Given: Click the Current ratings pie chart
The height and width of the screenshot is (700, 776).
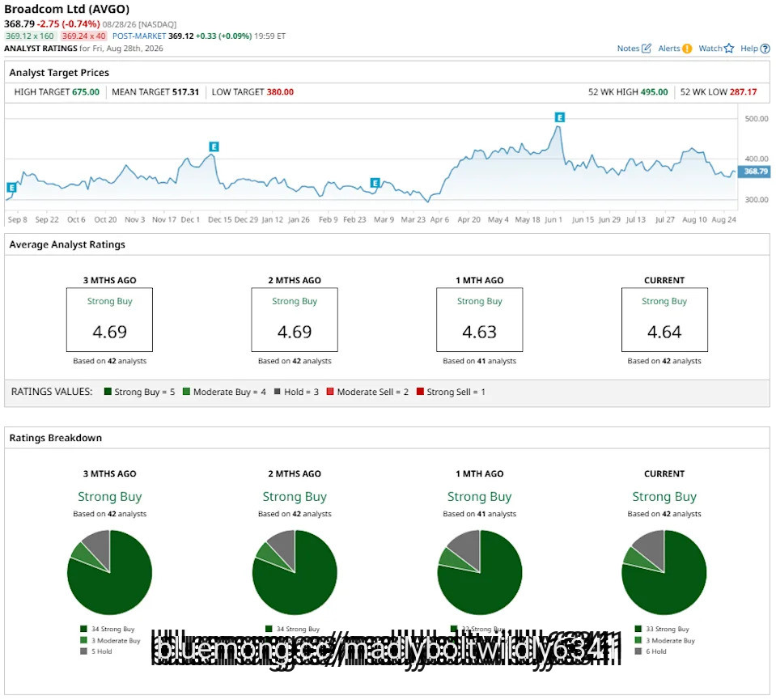Looking at the screenshot, I should point(664,572).
